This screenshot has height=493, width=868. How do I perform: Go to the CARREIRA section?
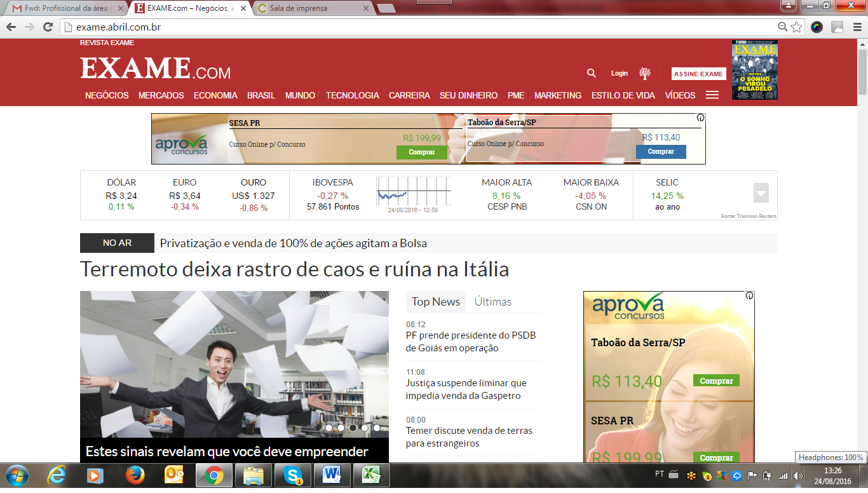409,95
